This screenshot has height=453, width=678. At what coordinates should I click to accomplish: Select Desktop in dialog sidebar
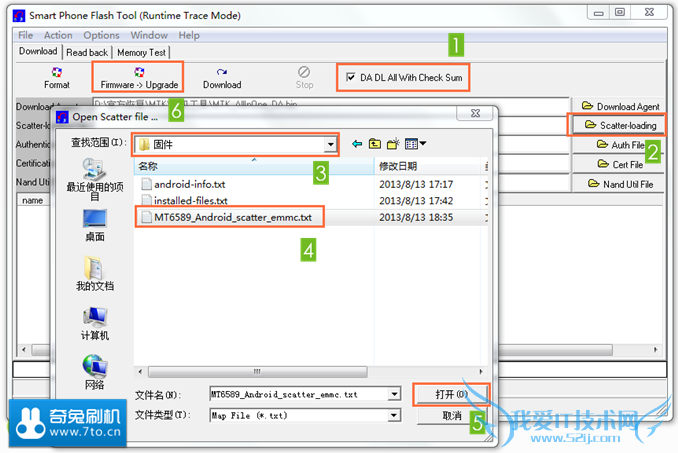point(95,226)
